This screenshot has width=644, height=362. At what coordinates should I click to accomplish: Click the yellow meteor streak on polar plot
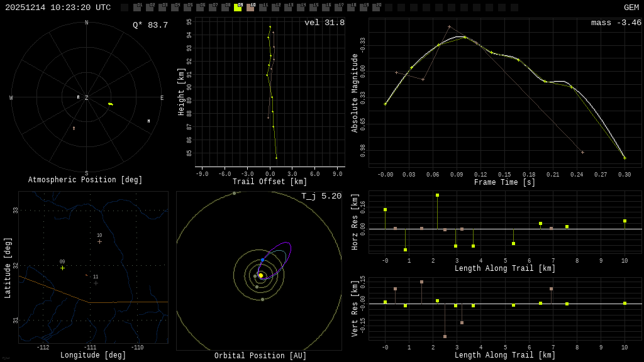[x=111, y=104]
